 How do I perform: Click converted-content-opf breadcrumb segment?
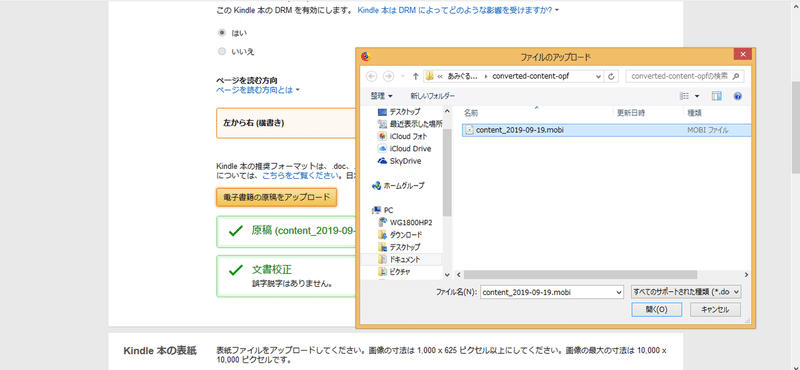pyautogui.click(x=531, y=77)
